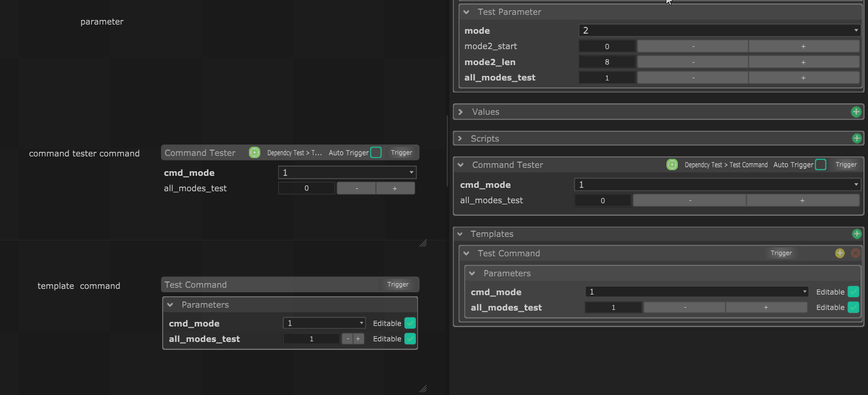Decrease mode2_len value
868x395 pixels.
693,62
